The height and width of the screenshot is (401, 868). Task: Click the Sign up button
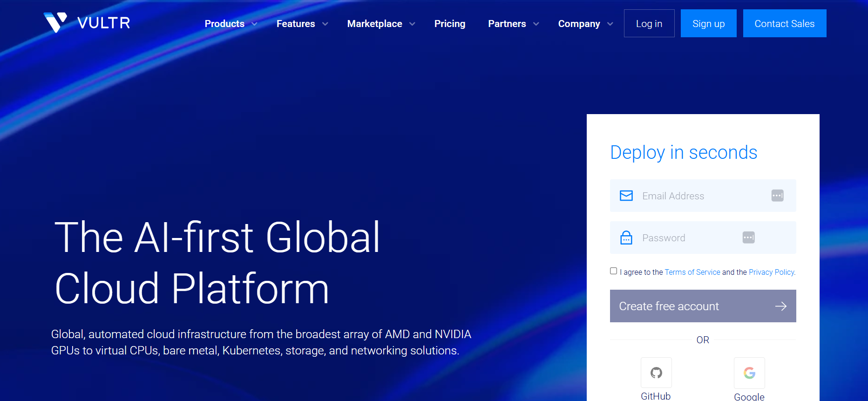tap(709, 23)
